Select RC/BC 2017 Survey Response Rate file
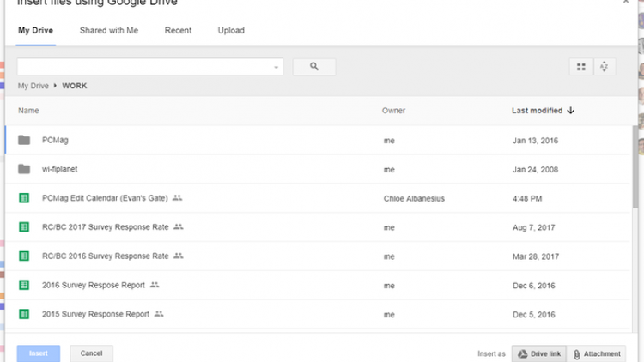The image size is (644, 362). 105,227
